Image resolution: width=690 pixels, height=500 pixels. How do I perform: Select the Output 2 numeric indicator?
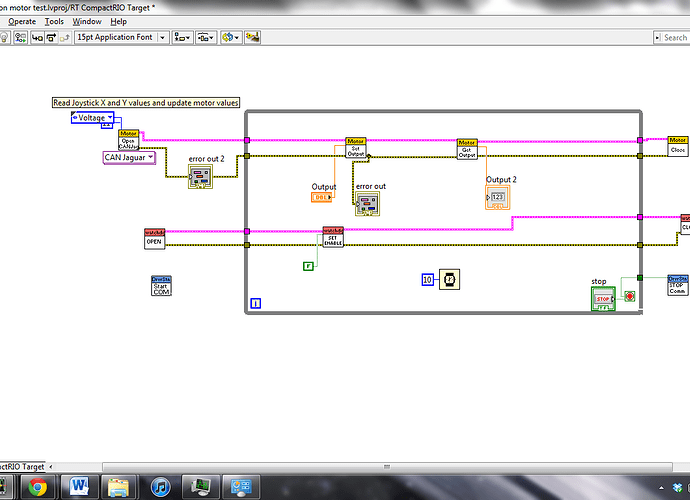498,198
